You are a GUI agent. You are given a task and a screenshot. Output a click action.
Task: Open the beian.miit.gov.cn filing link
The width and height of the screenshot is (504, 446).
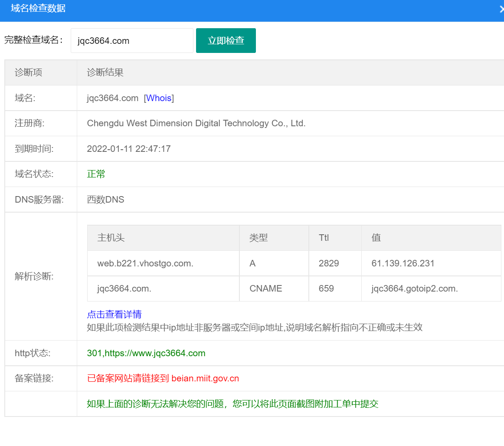click(x=204, y=378)
